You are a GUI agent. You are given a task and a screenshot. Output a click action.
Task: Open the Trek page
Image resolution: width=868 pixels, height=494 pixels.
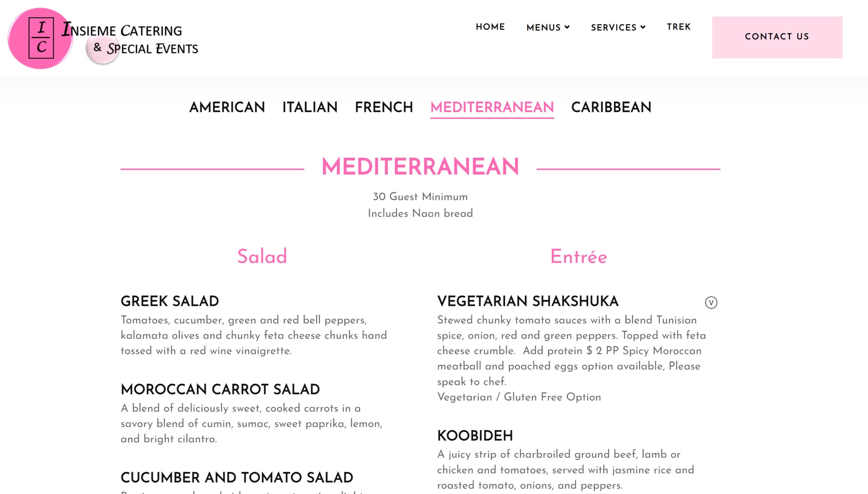point(678,27)
